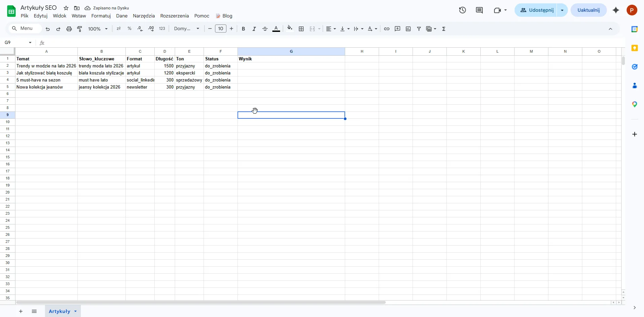
Task: Click the Menu search box
Action: (25, 29)
